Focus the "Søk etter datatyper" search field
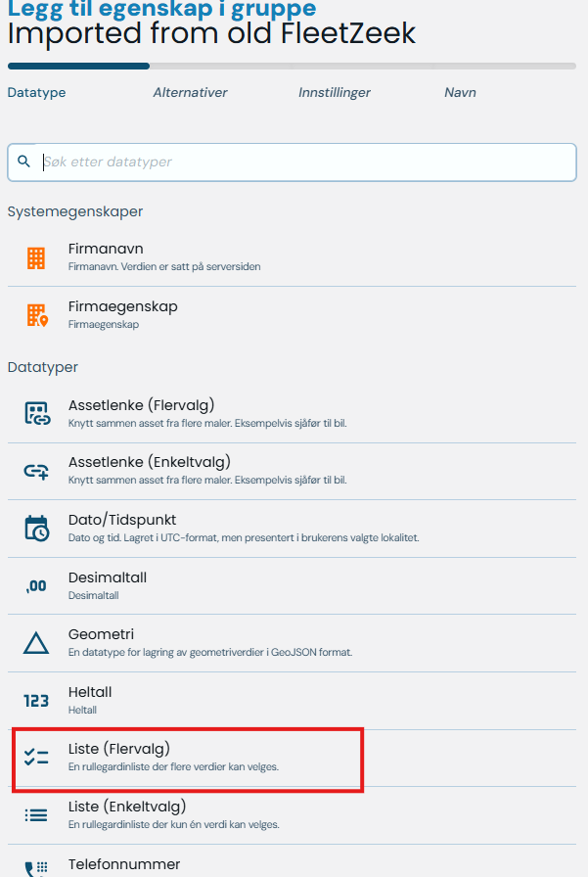 [303, 162]
